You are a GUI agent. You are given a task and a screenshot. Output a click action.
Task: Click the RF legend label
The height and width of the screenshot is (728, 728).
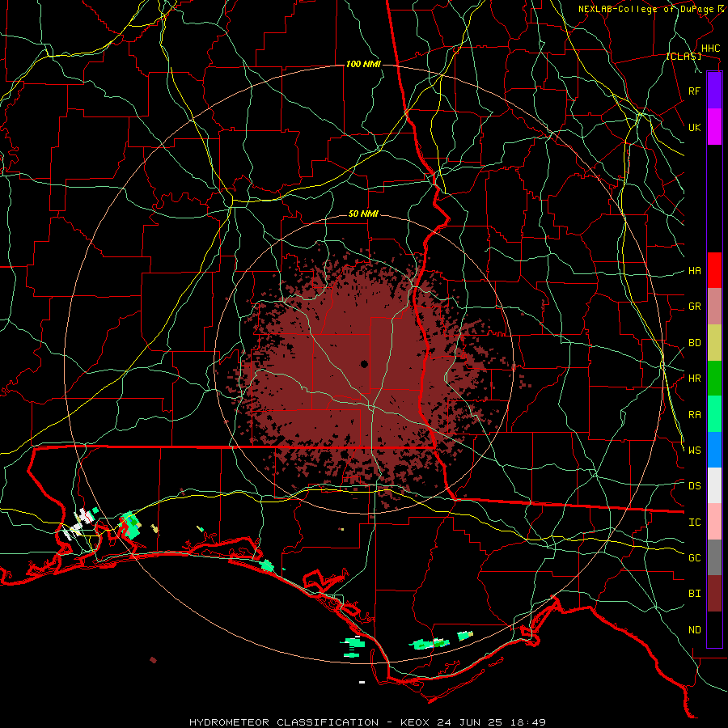[694, 91]
